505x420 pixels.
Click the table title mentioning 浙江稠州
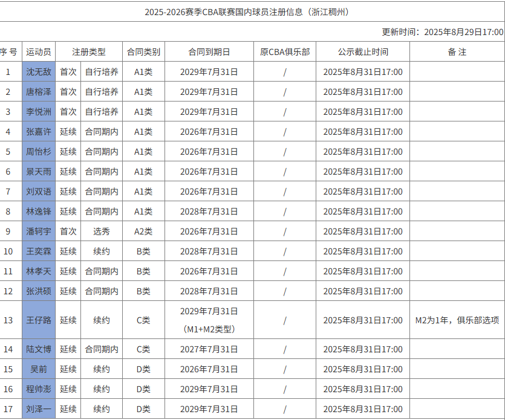pyautogui.click(x=248, y=12)
